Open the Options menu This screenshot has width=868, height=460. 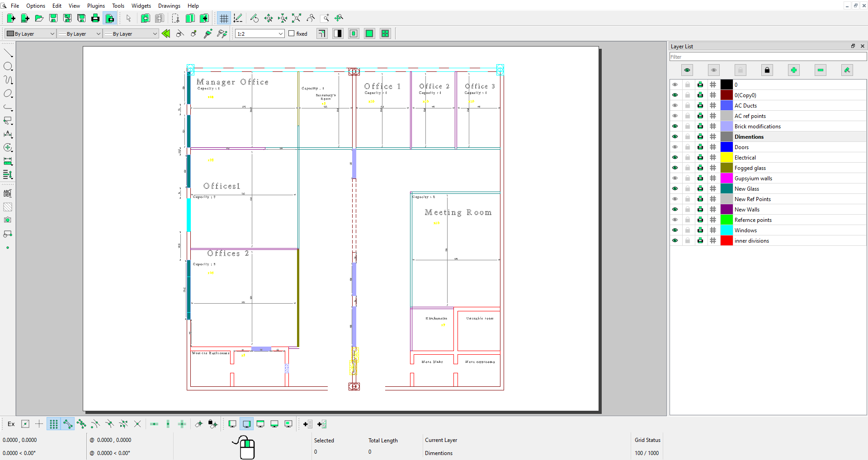(36, 6)
